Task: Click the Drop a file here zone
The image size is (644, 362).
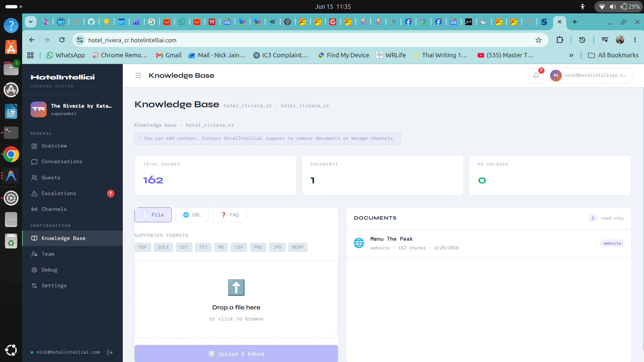Action: pyautogui.click(x=236, y=299)
